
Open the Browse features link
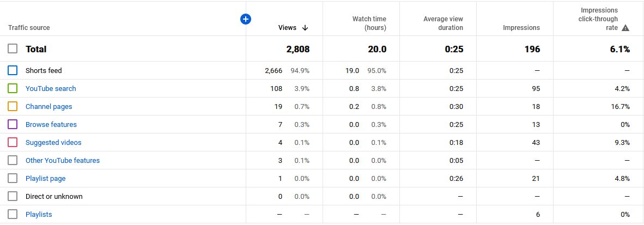pos(51,124)
